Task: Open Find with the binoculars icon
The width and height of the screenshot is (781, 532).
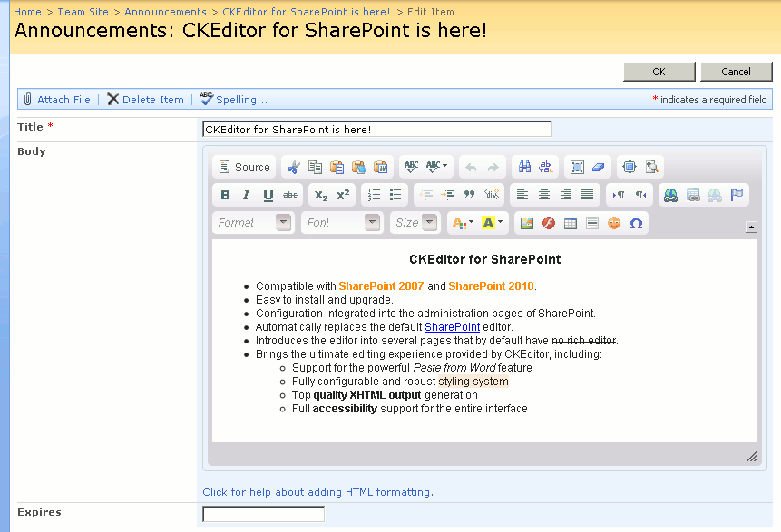Action: pos(524,168)
